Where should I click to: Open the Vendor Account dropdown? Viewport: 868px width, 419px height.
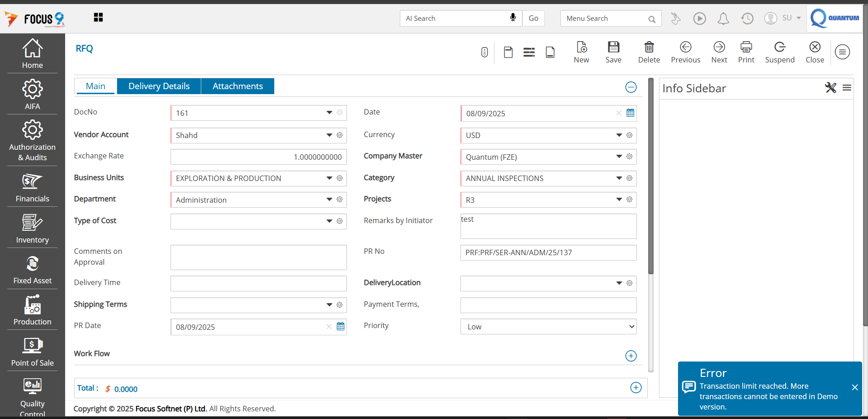pos(329,135)
